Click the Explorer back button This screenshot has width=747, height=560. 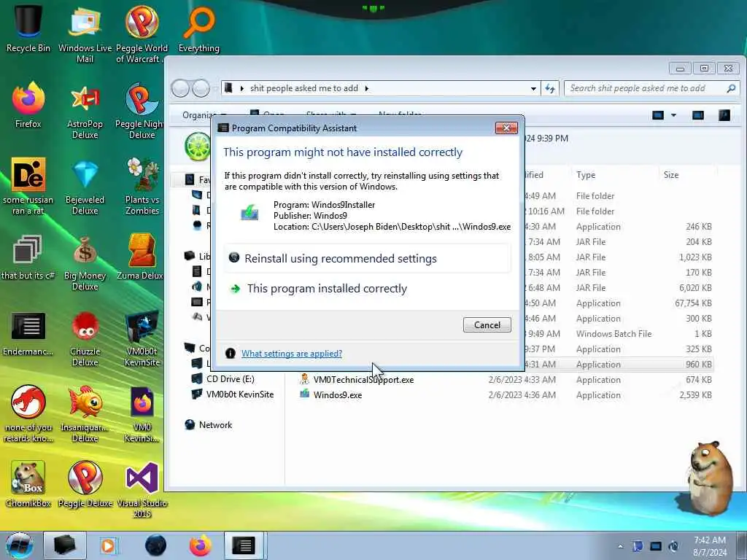(x=181, y=88)
